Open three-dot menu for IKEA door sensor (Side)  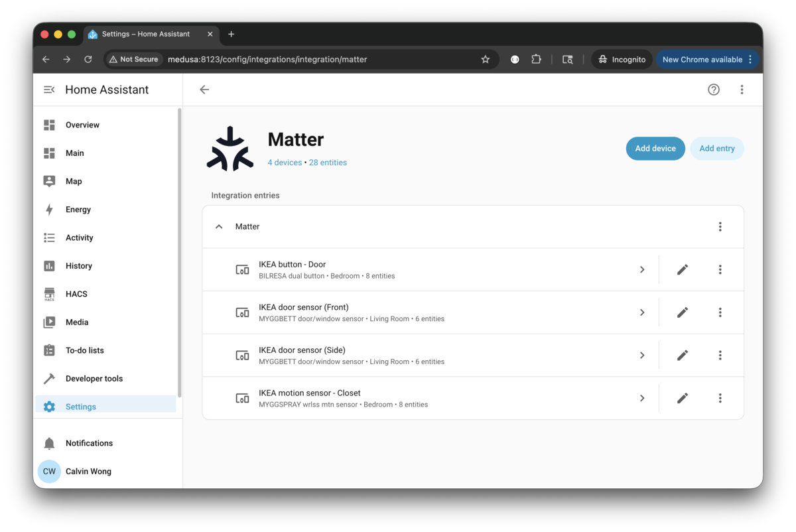[720, 356]
